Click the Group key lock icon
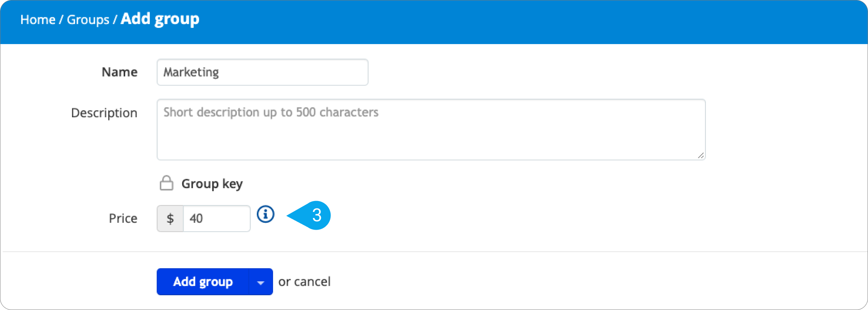The height and width of the screenshot is (310, 868). (166, 183)
